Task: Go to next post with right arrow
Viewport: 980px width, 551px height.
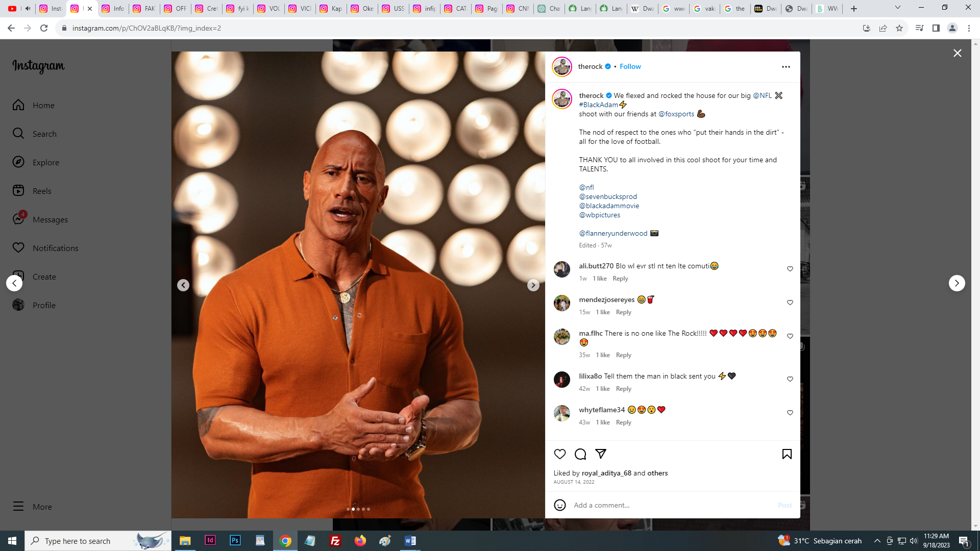Action: click(957, 283)
